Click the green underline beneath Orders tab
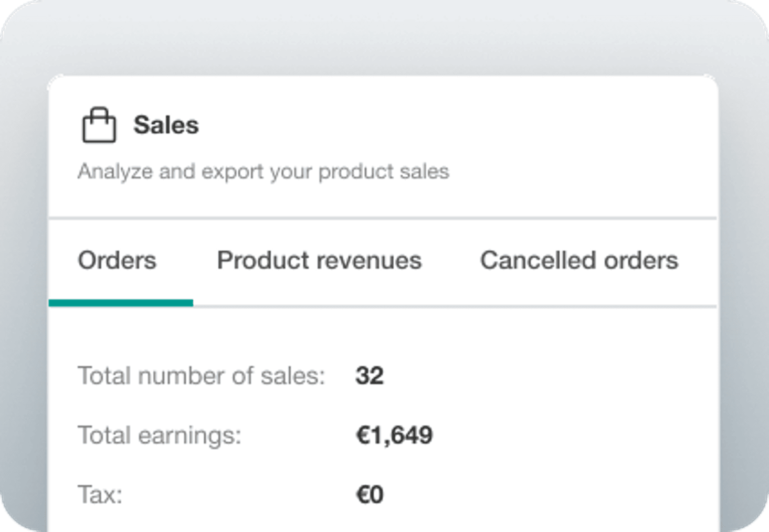The height and width of the screenshot is (532, 769). click(121, 303)
